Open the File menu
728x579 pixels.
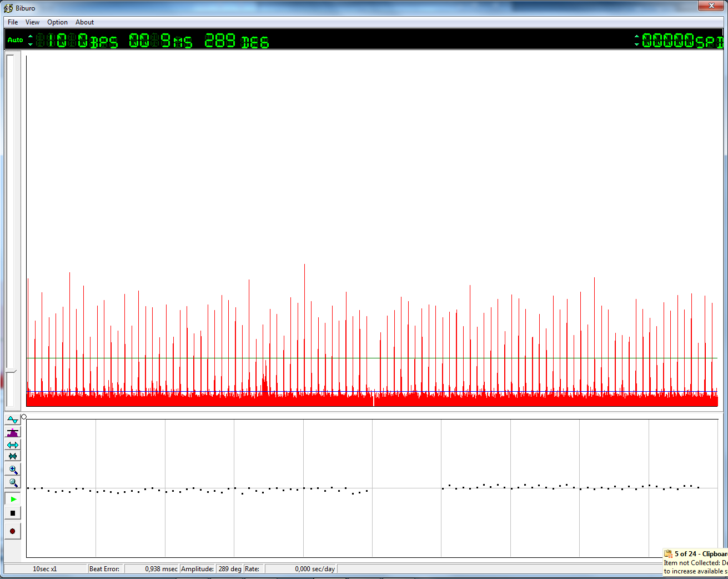13,22
